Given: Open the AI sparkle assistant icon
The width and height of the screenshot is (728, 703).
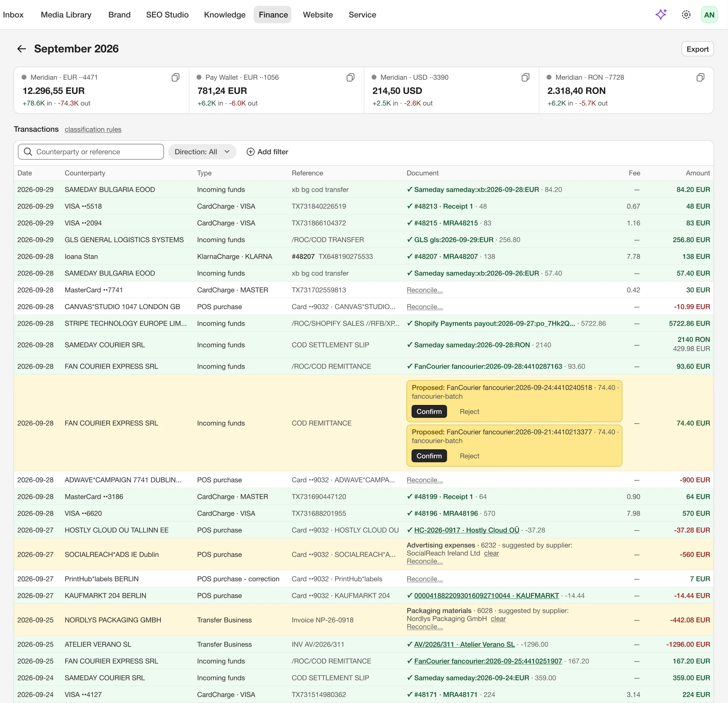Looking at the screenshot, I should [661, 15].
